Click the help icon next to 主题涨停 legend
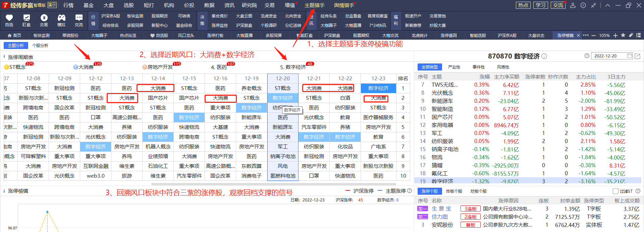 409,191
